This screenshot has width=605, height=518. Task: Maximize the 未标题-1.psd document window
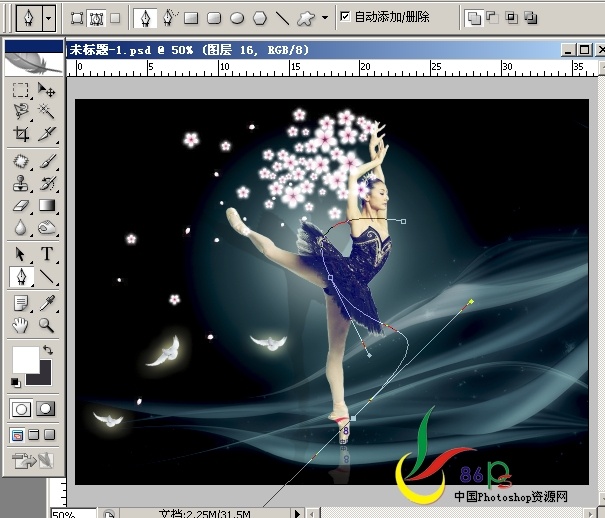(584, 50)
